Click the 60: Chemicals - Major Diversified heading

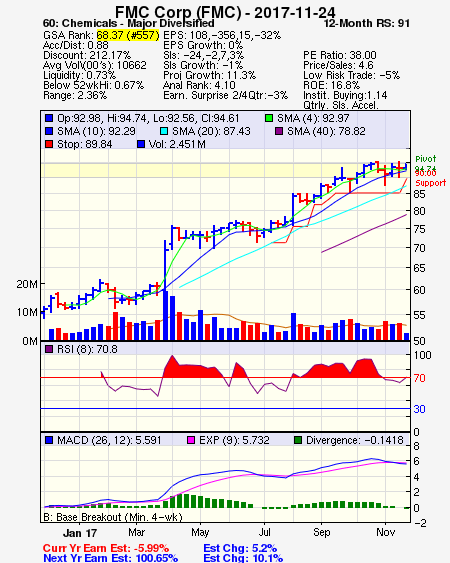click(x=129, y=23)
